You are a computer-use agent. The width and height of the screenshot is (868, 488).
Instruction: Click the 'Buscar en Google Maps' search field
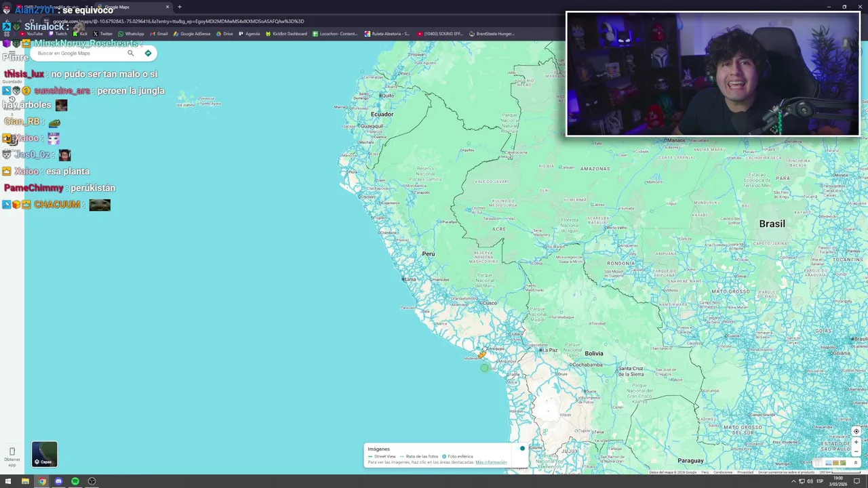78,53
